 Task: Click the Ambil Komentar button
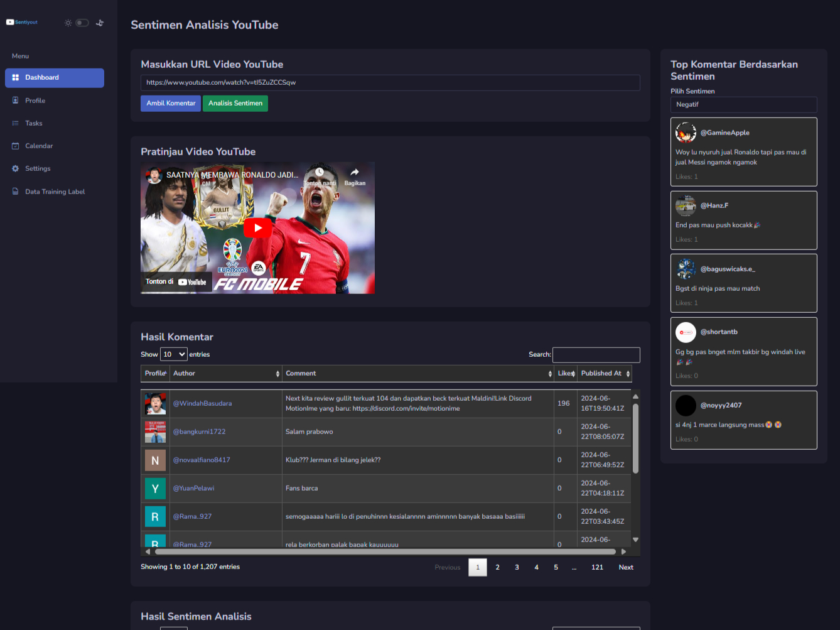point(171,103)
